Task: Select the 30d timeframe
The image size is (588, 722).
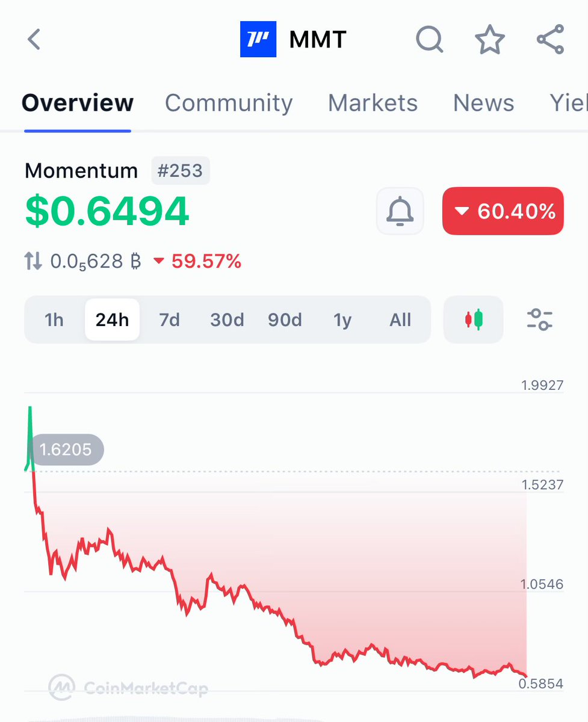Action: point(227,319)
